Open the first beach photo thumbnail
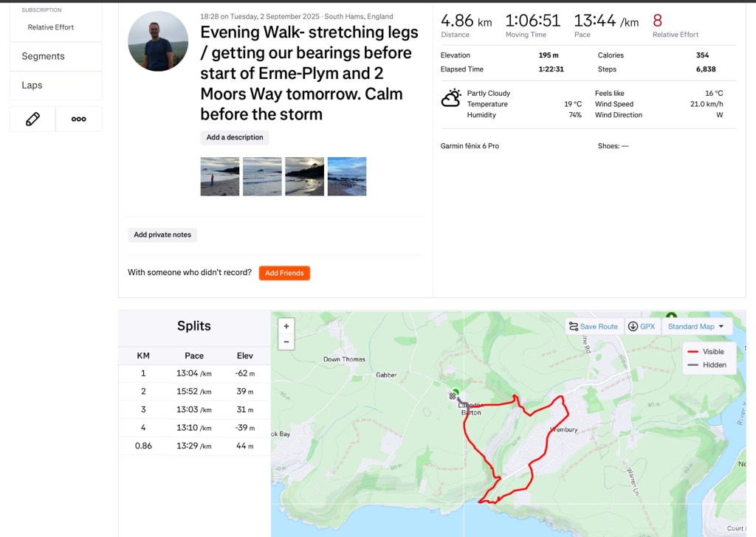Viewport: 756px width, 537px height. pos(220,176)
